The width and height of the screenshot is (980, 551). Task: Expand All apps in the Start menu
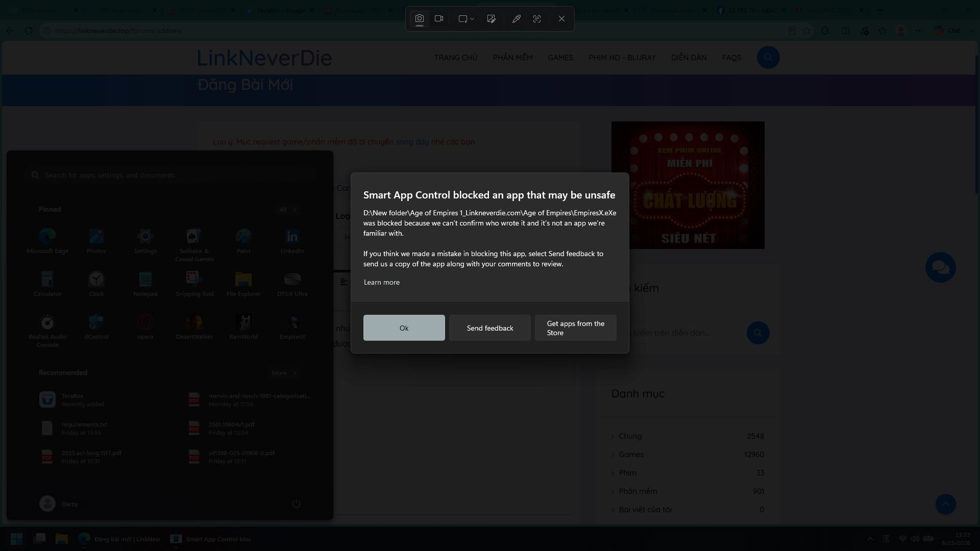pyautogui.click(x=287, y=210)
